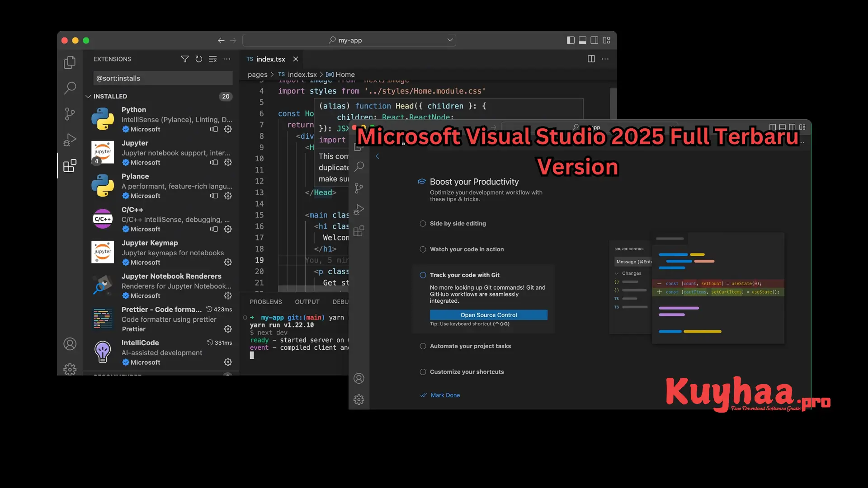The height and width of the screenshot is (488, 868).
Task: Open customize layout icon in back window
Action: click(x=607, y=40)
